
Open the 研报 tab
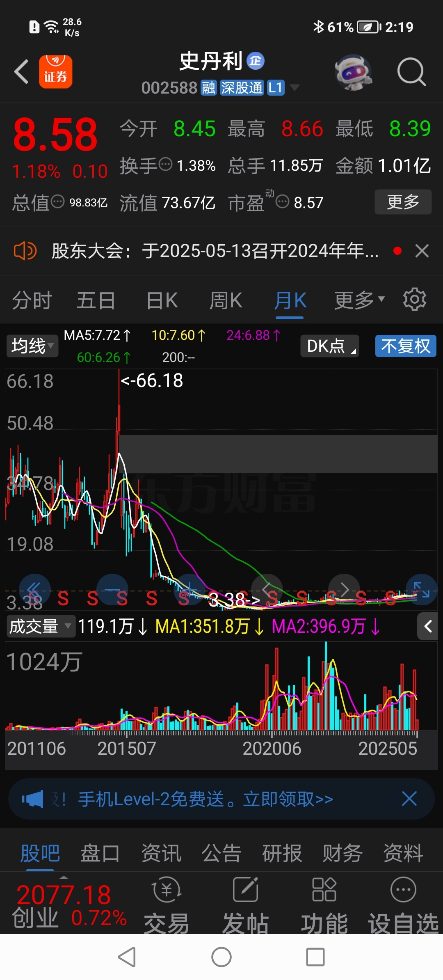tap(282, 853)
